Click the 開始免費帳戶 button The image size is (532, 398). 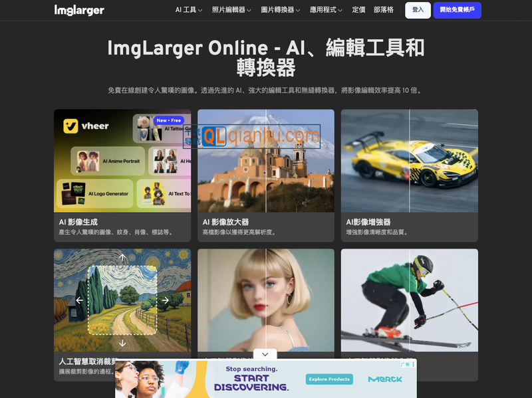(458, 11)
